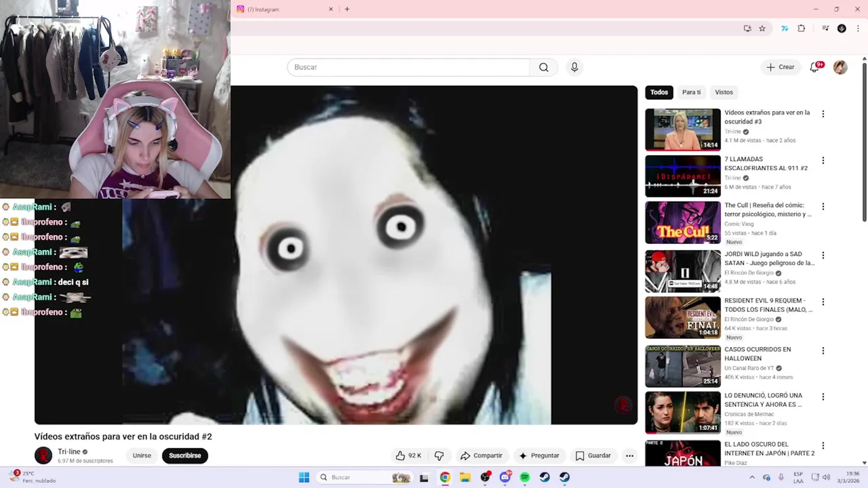
Task: Open YouTube notifications bell
Action: [814, 67]
